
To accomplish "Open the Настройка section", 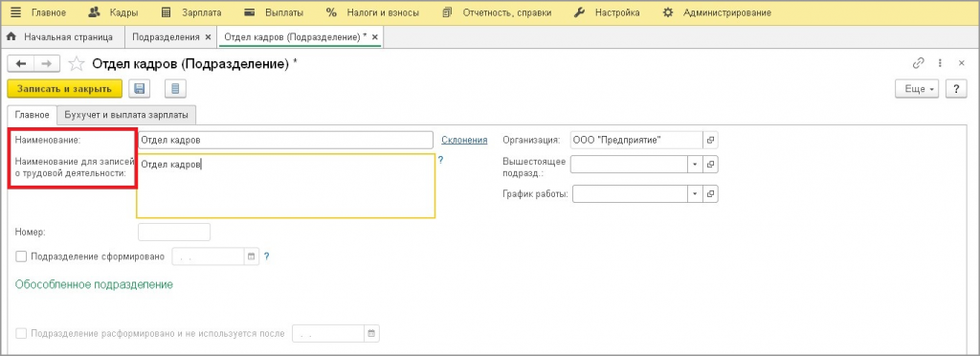I will click(607, 11).
